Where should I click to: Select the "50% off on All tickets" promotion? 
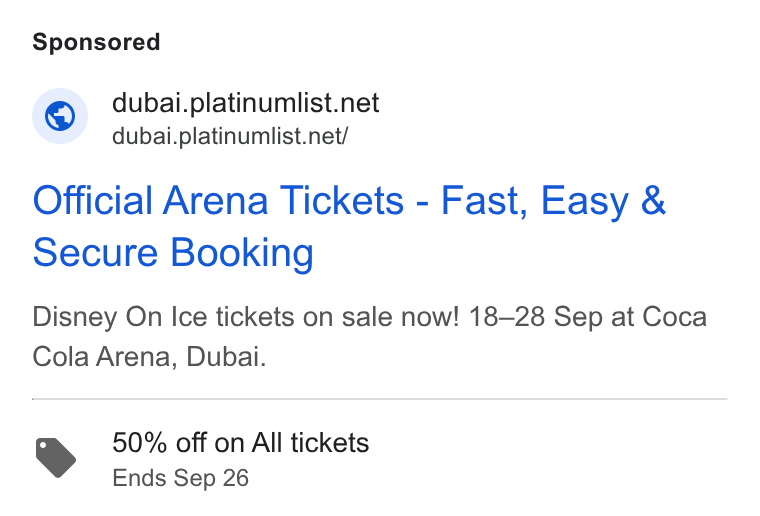click(x=240, y=443)
